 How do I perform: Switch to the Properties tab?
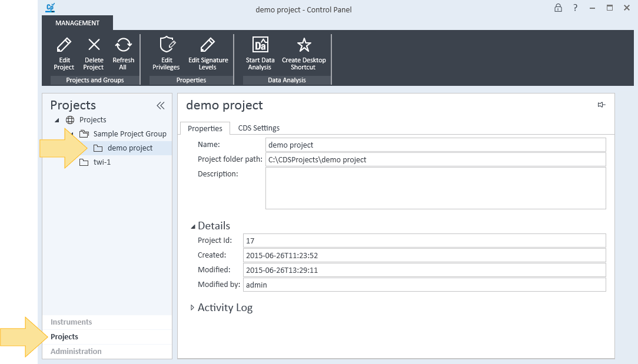pos(205,128)
